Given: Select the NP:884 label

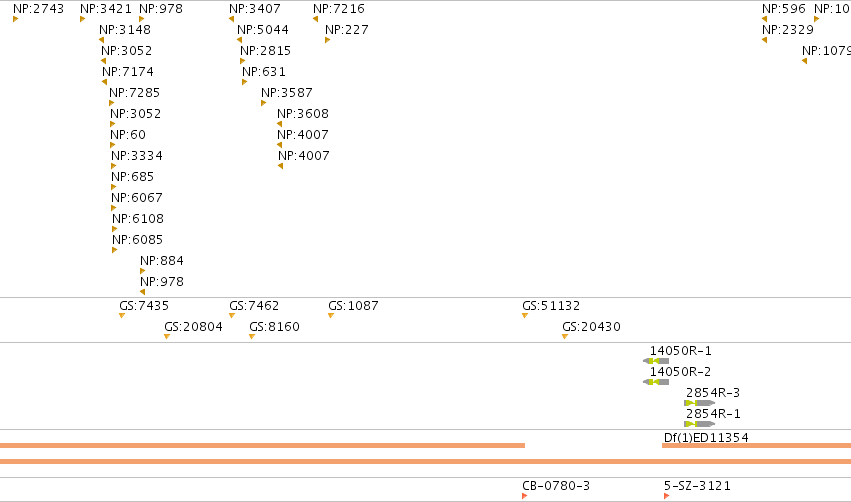Looking at the screenshot, I should click(162, 260).
